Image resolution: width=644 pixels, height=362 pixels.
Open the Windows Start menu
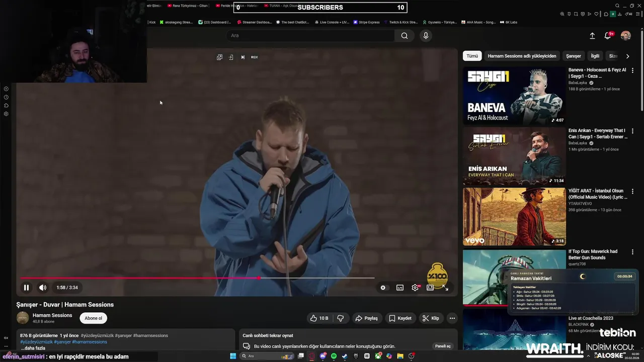tap(233, 356)
